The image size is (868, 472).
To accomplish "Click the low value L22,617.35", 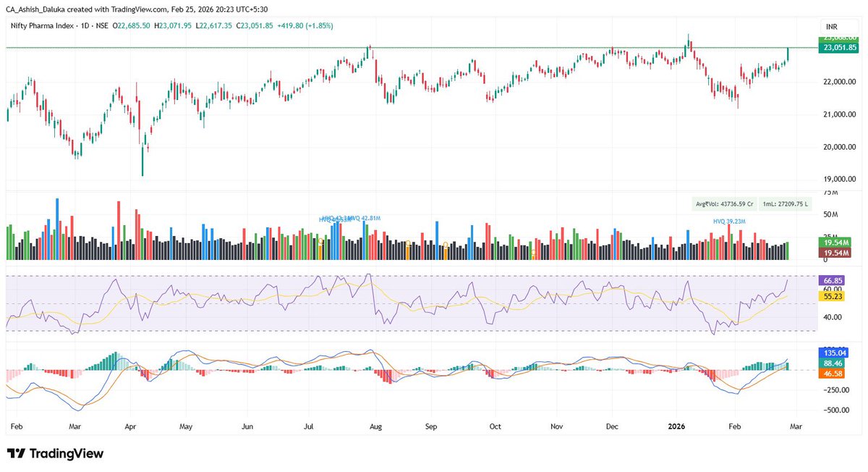I will pos(214,25).
